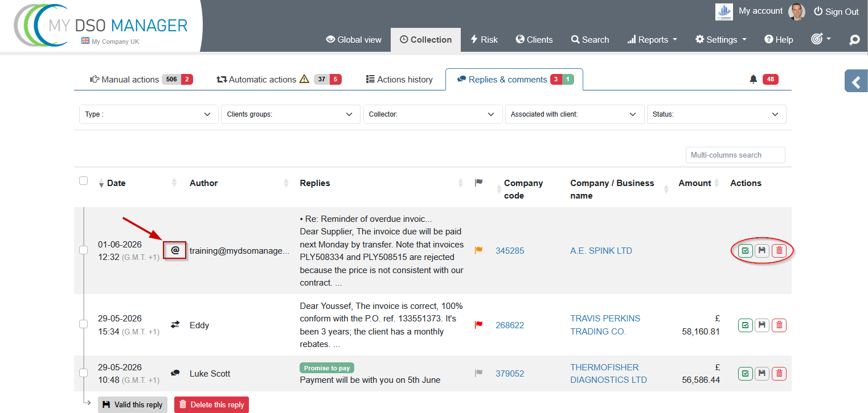Screen dimensions: 868x413
Task: Click the Promise to pay badge
Action: pos(327,367)
